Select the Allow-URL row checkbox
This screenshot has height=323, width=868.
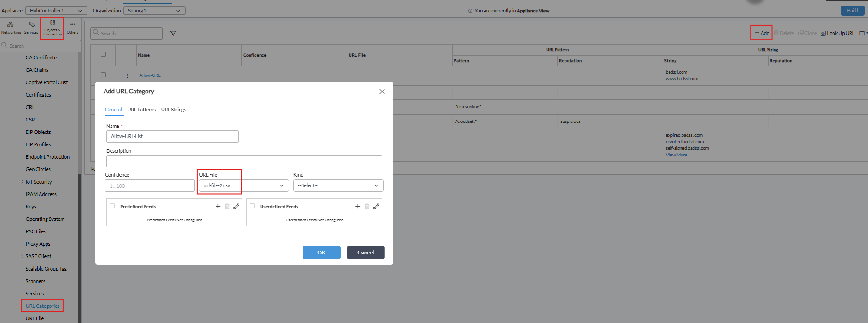coord(103,75)
